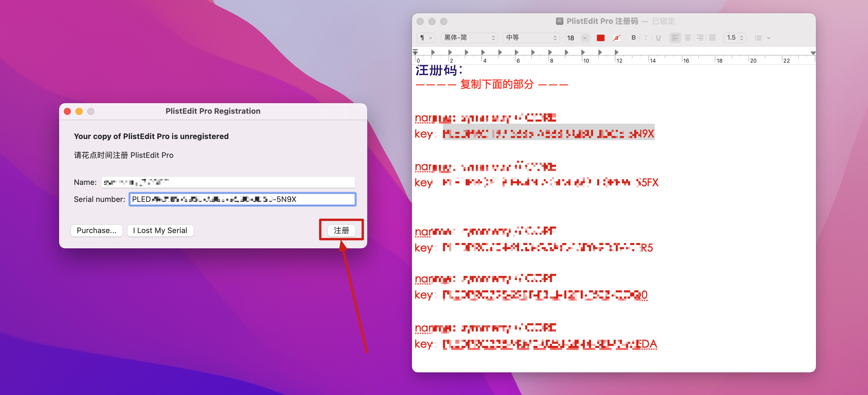The width and height of the screenshot is (868, 395).
Task: Click the Purchase... button
Action: click(96, 230)
